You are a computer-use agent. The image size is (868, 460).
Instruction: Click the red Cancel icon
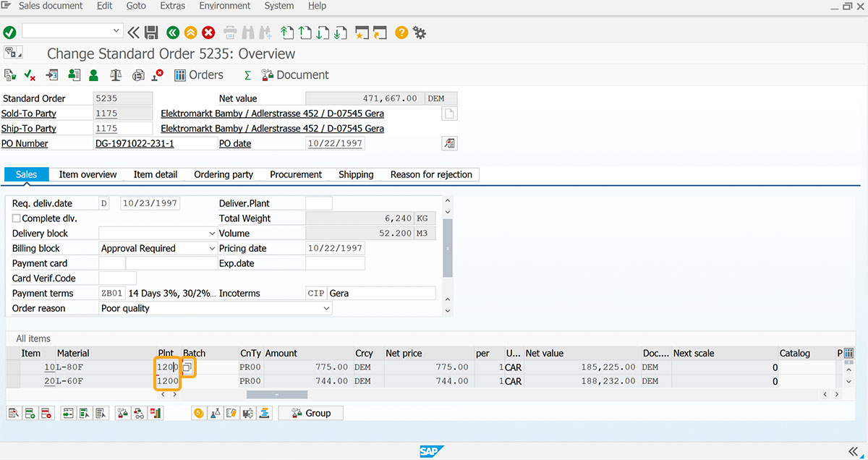click(208, 32)
